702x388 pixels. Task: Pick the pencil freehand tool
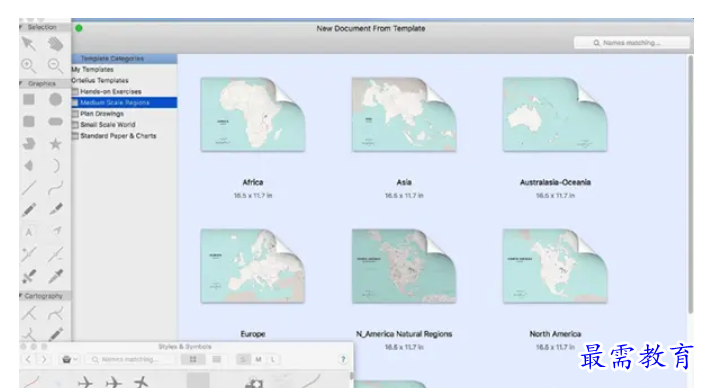29,209
